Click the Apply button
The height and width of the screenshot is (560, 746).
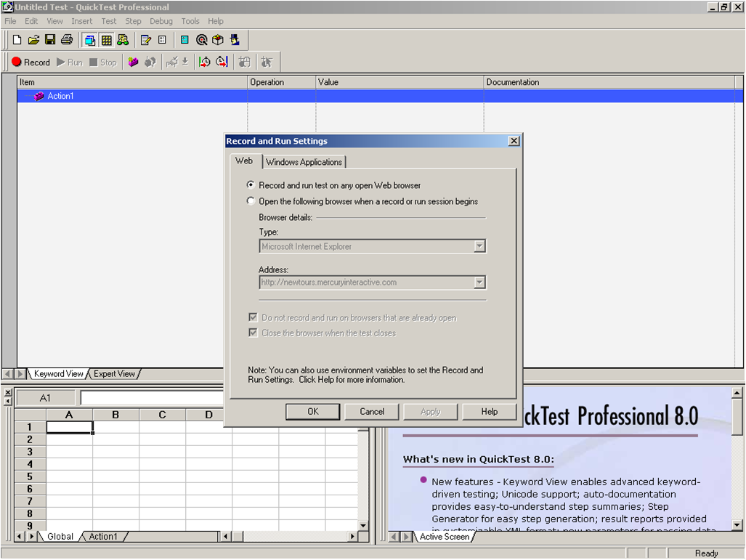(x=431, y=412)
